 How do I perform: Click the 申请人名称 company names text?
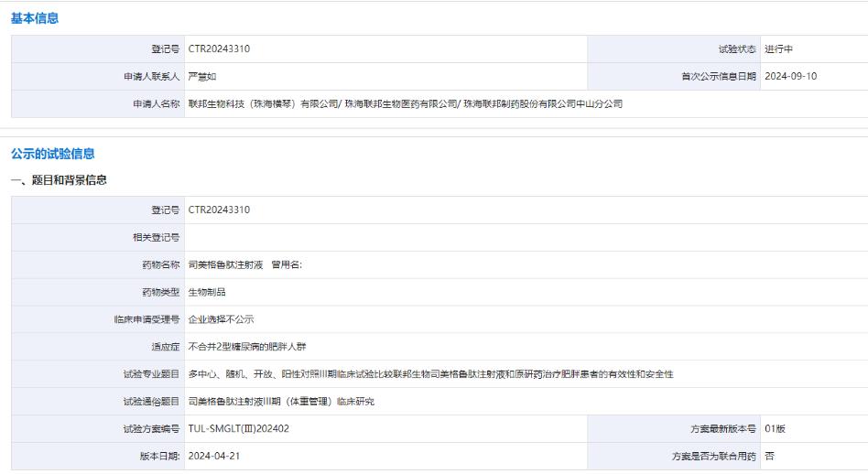click(405, 104)
